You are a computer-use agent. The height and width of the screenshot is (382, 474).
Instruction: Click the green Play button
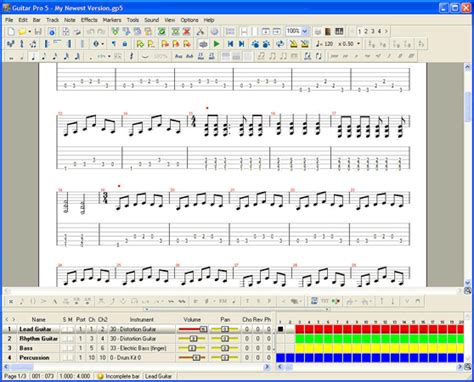tap(217, 44)
